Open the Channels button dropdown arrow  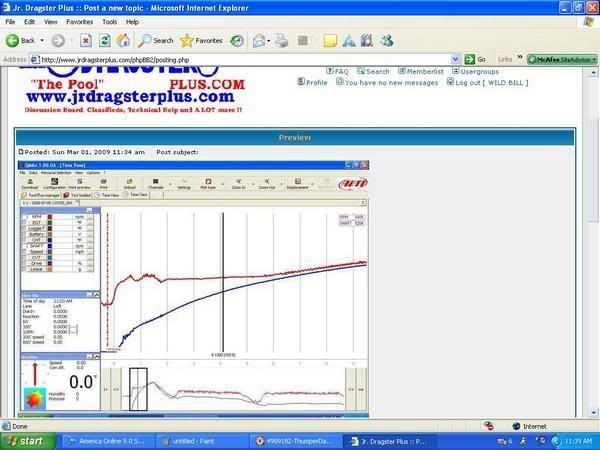pyautogui.click(x=170, y=184)
